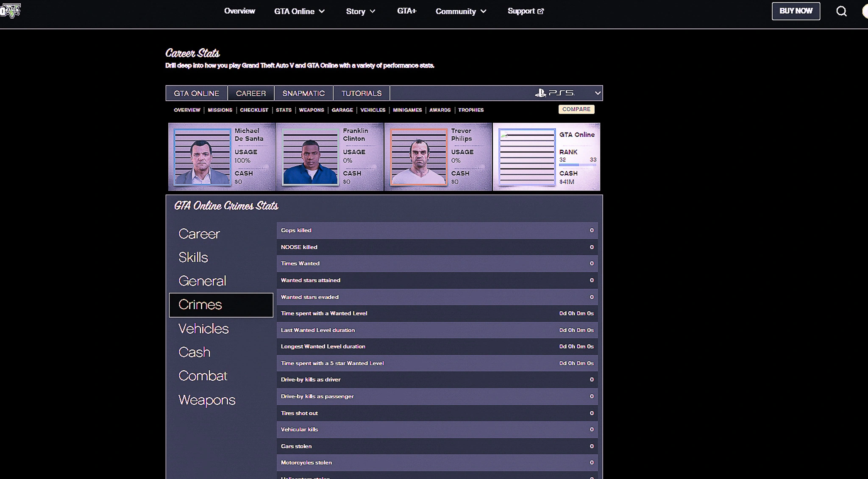Click the Tires shot out row
The width and height of the screenshot is (868, 479).
[x=437, y=413]
